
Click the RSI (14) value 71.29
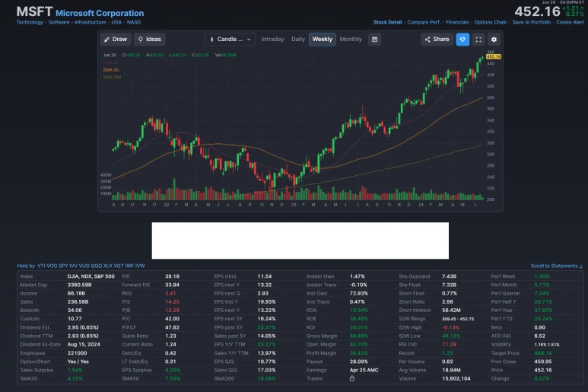coord(449,344)
